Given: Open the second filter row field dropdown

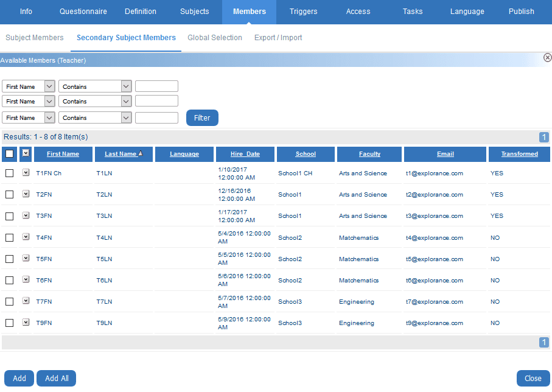Looking at the screenshot, I should (29, 101).
